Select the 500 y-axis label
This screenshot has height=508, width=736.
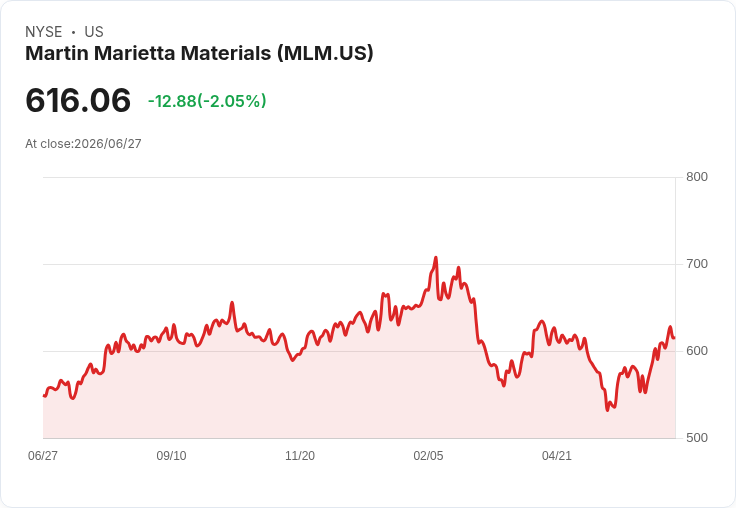coord(697,438)
